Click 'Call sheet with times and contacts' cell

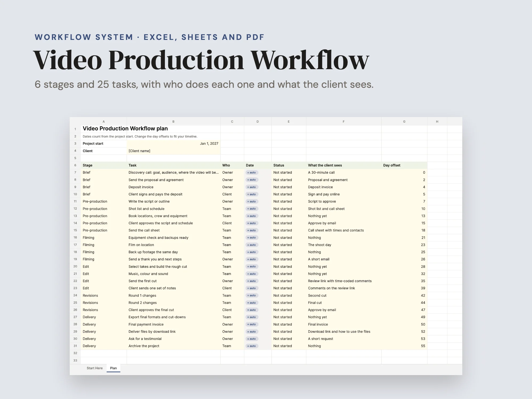(x=344, y=230)
